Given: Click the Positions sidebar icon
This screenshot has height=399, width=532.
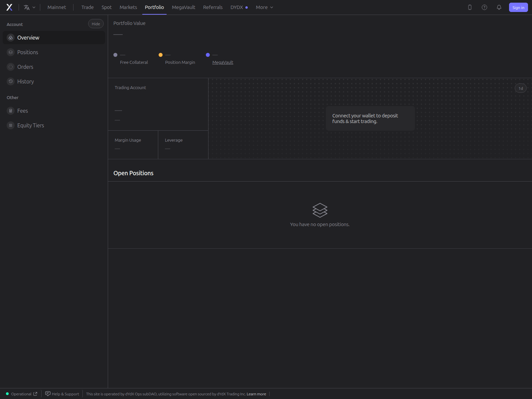Looking at the screenshot, I should 11,52.
